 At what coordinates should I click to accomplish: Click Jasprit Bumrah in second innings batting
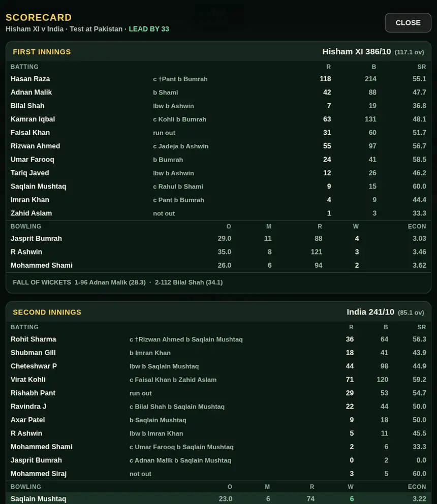tap(36, 460)
